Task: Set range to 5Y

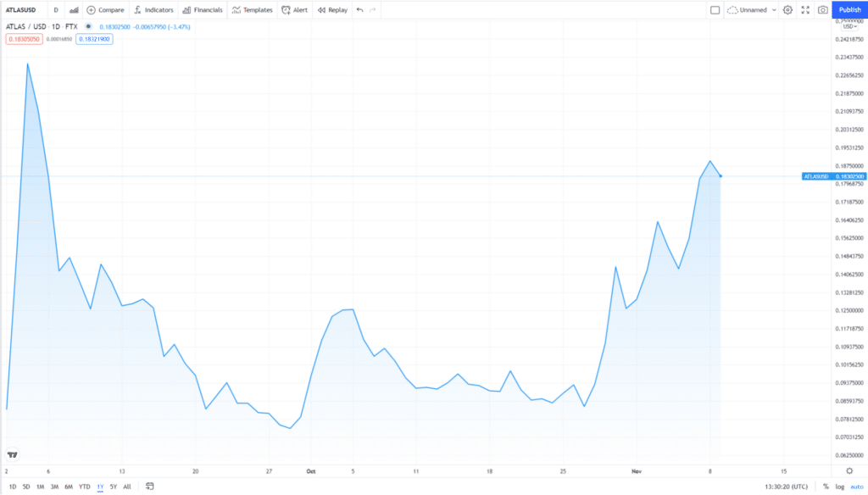Action: 114,487
